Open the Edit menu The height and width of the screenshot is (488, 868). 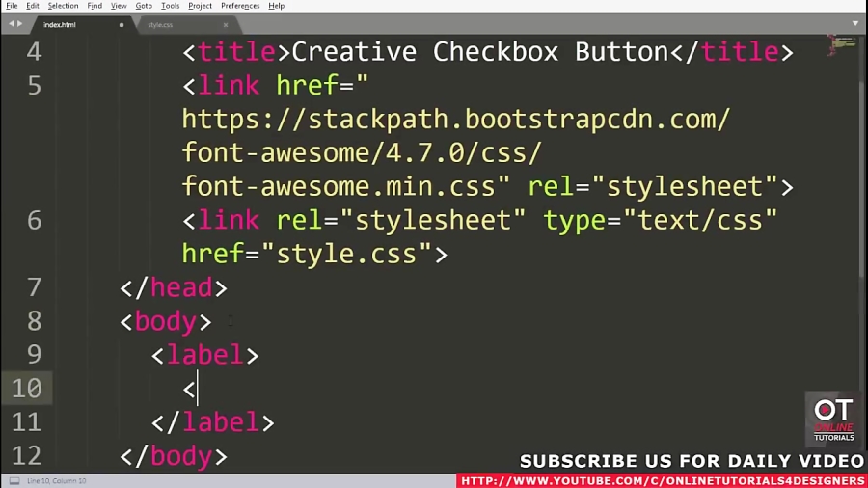(33, 6)
